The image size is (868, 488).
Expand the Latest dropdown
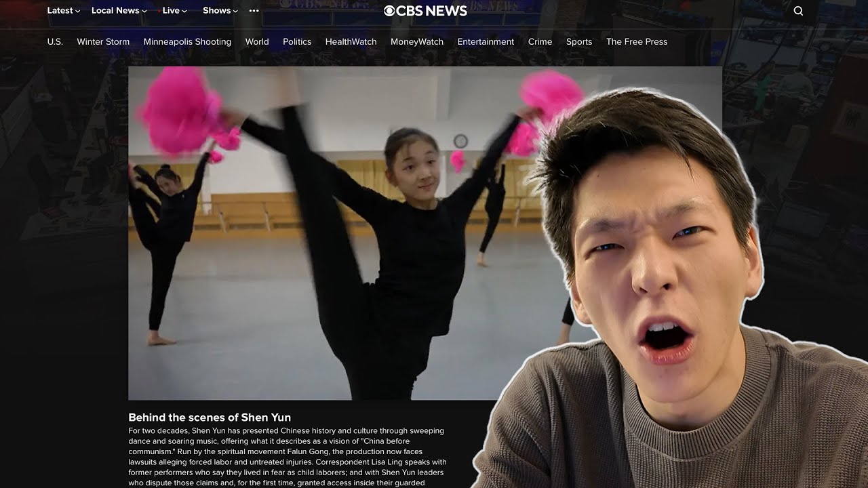(63, 11)
